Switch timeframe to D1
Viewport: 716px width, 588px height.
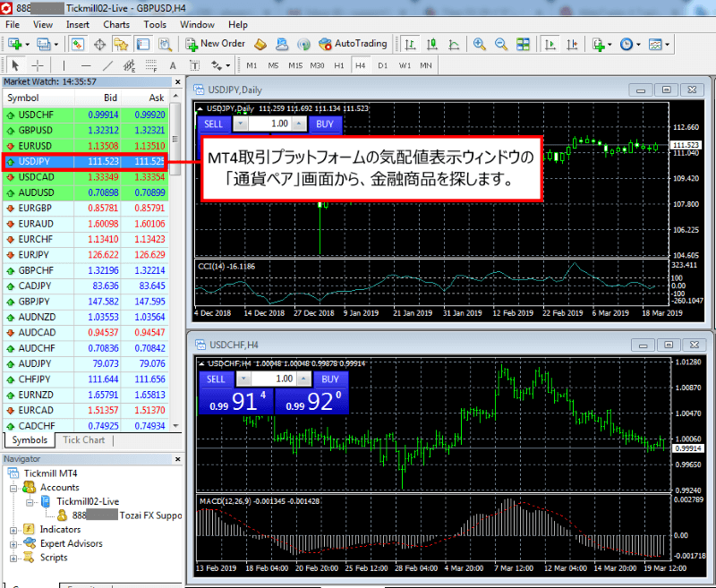[x=382, y=65]
